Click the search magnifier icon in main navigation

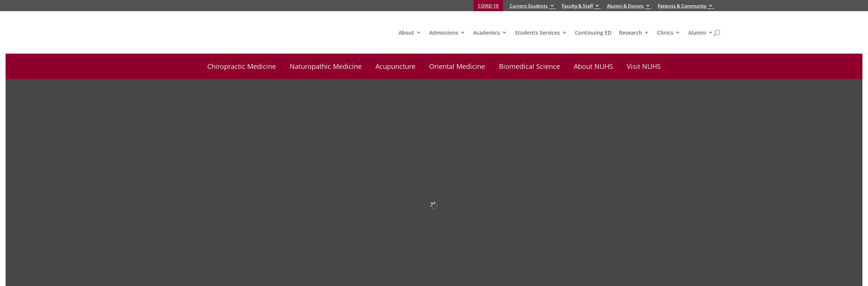pyautogui.click(x=717, y=33)
